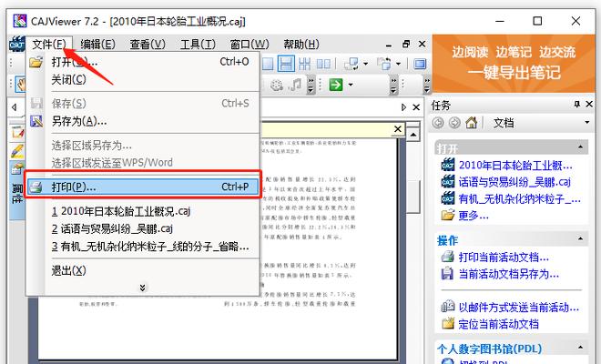Click 当前活动文档另存为… link
The image size is (601, 364).
tap(508, 274)
